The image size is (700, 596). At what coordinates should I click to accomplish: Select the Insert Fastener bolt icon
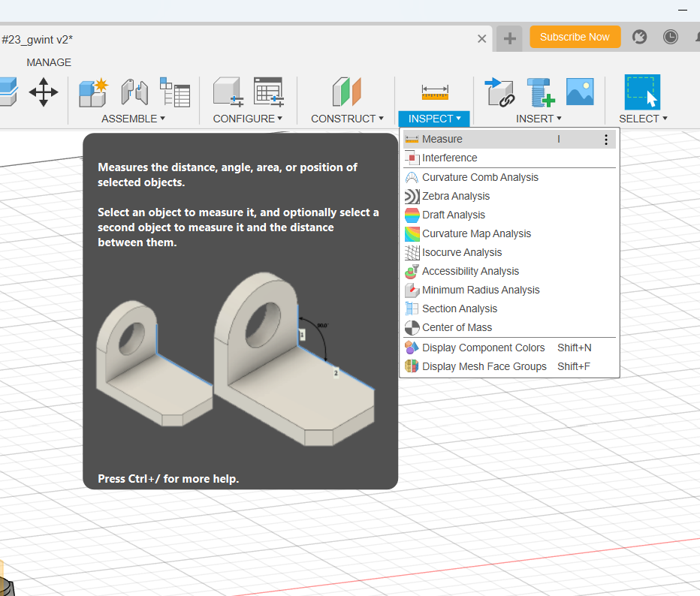pyautogui.click(x=541, y=92)
